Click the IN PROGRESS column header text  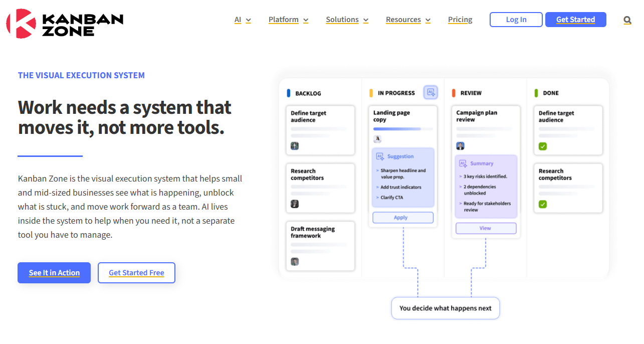396,93
